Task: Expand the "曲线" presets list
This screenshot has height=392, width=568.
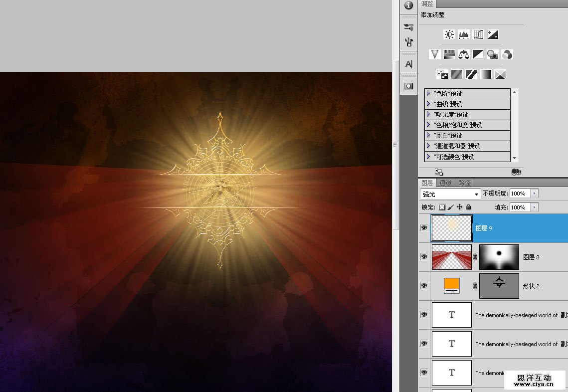Action: [x=428, y=104]
